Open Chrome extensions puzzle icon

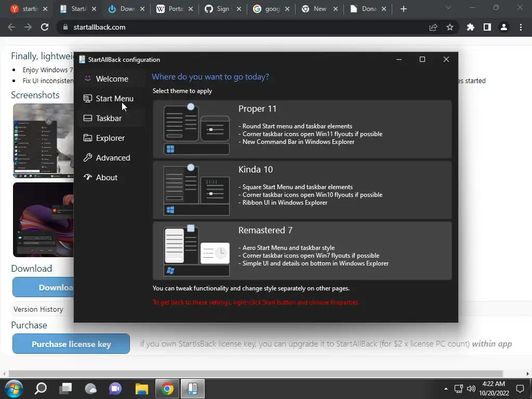coord(471,27)
